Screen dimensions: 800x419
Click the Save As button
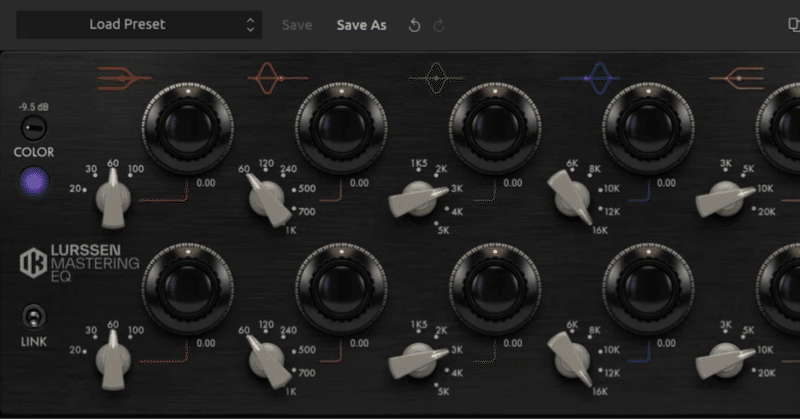(x=361, y=25)
